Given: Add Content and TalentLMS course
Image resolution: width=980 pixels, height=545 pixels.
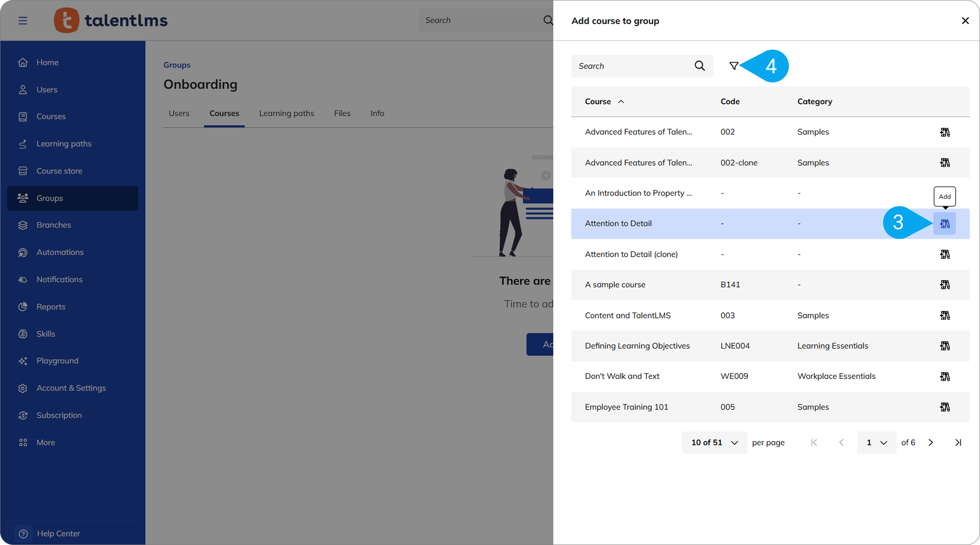Looking at the screenshot, I should pos(945,316).
